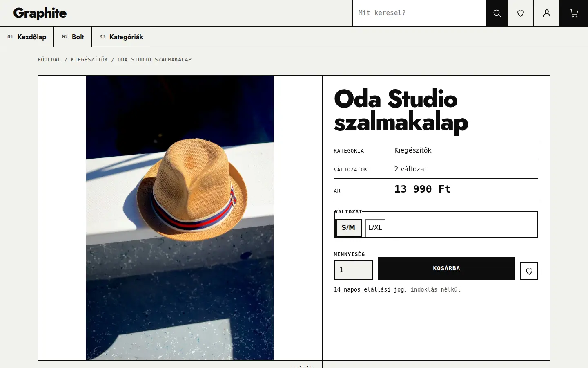Viewport: 588px width, 368px height.
Task: Select the L/XL size variant
Action: tap(375, 228)
